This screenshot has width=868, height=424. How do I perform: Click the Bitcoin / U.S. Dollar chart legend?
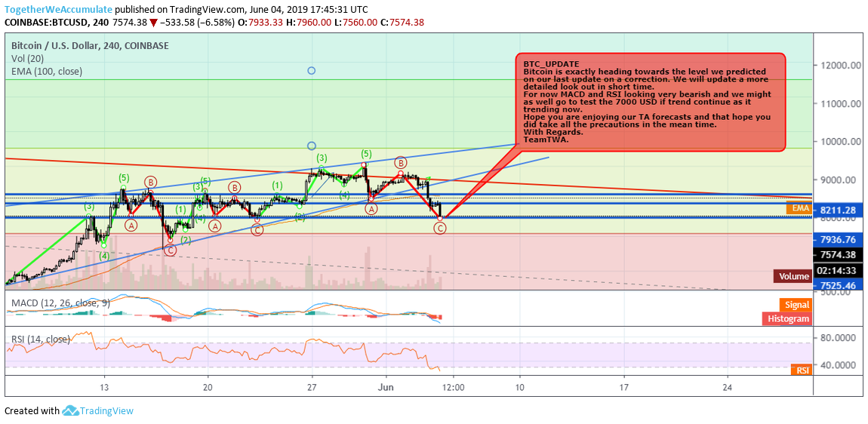[91, 47]
